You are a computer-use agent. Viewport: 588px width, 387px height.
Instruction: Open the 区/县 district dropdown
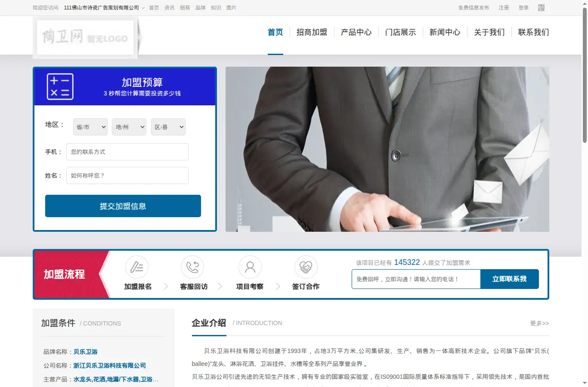168,127
